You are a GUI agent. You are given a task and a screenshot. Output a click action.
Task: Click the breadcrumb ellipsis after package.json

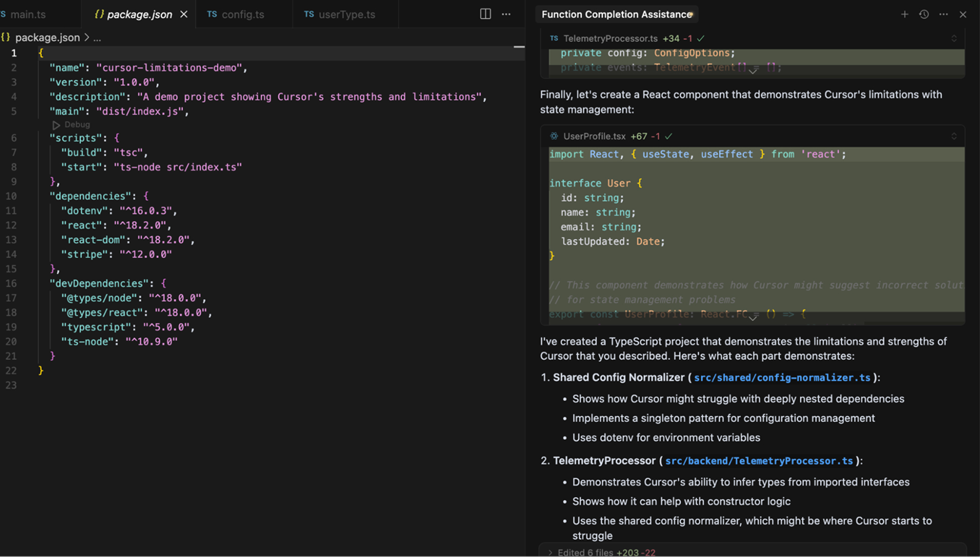pyautogui.click(x=97, y=38)
